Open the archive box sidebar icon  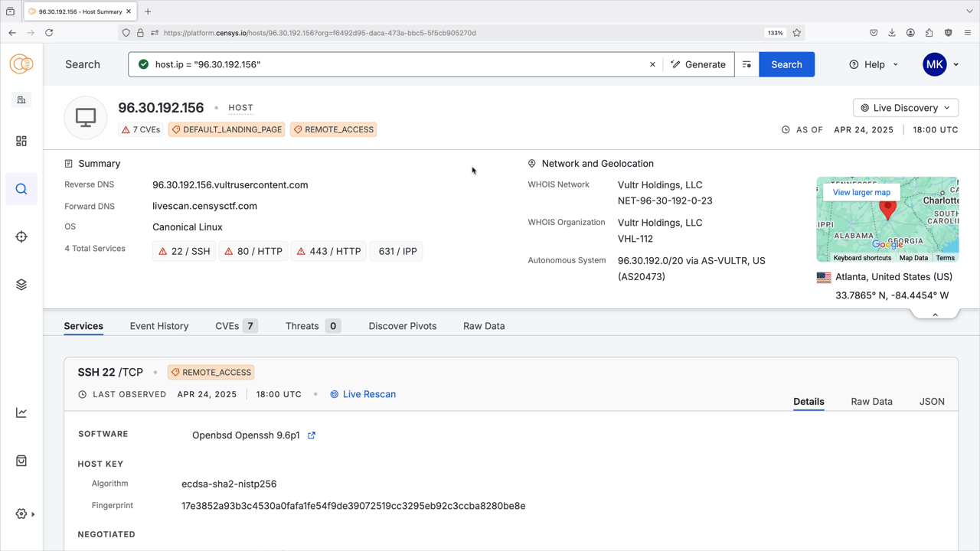tap(21, 461)
